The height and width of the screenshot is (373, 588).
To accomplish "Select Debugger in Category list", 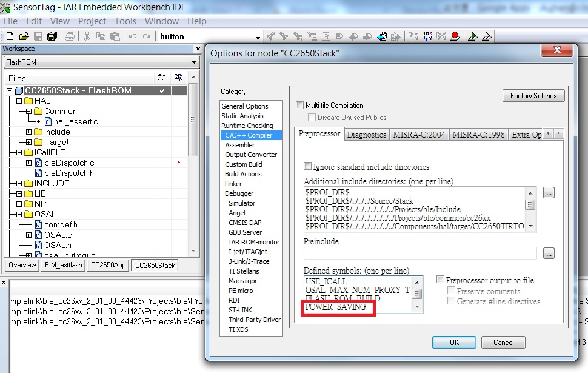I will click(239, 193).
